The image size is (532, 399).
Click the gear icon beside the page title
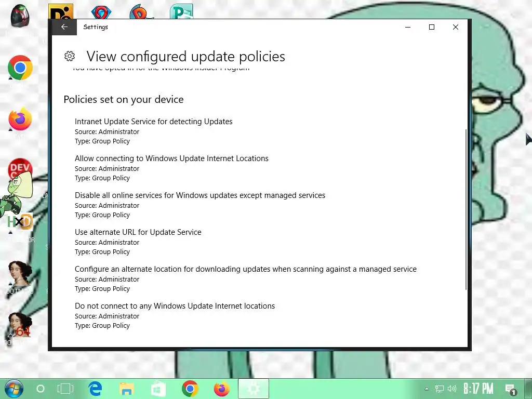click(x=70, y=56)
